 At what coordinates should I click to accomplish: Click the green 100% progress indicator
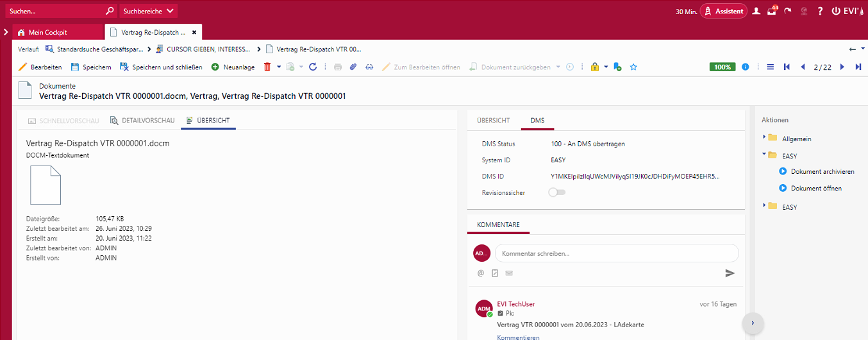[x=722, y=67]
